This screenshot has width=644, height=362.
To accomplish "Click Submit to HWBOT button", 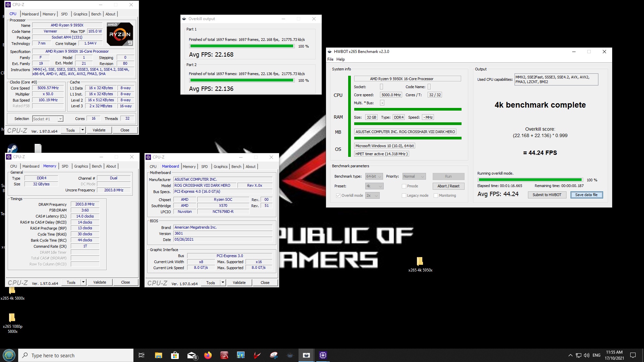I will [x=547, y=195].
